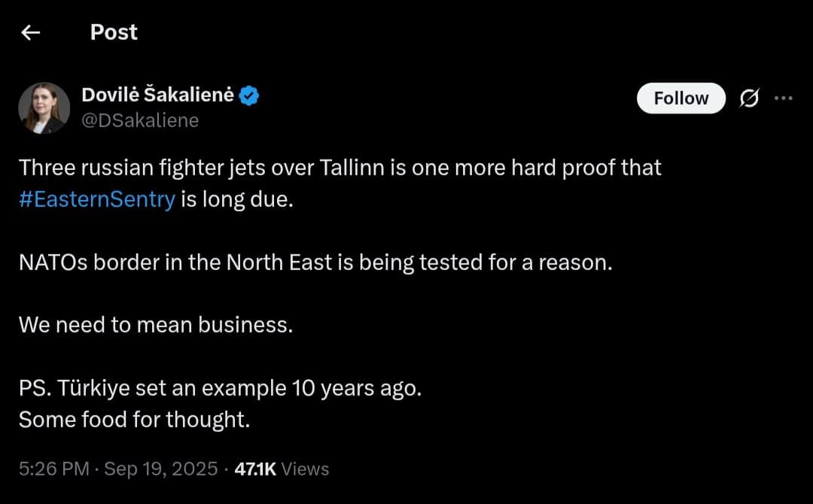The height and width of the screenshot is (504, 813).
Task: Click the "NATOs border" paragraph
Action: click(x=316, y=262)
